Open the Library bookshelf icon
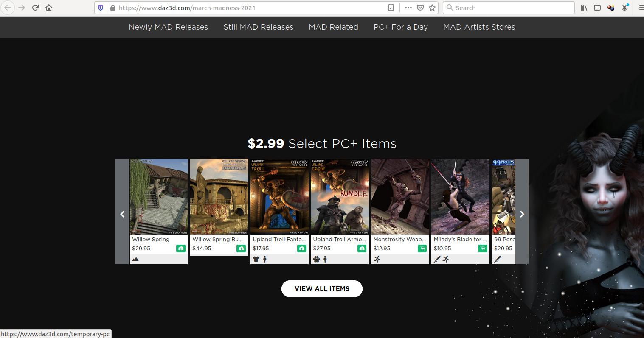 [584, 8]
